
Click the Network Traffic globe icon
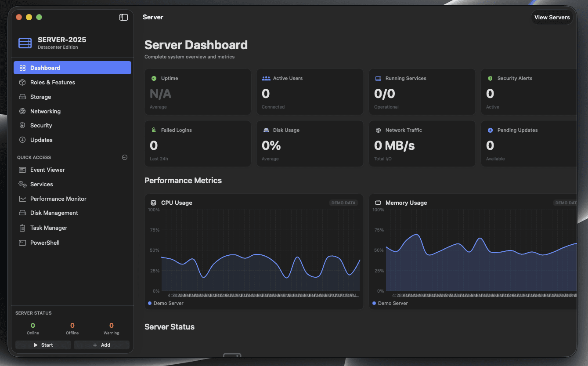point(378,130)
